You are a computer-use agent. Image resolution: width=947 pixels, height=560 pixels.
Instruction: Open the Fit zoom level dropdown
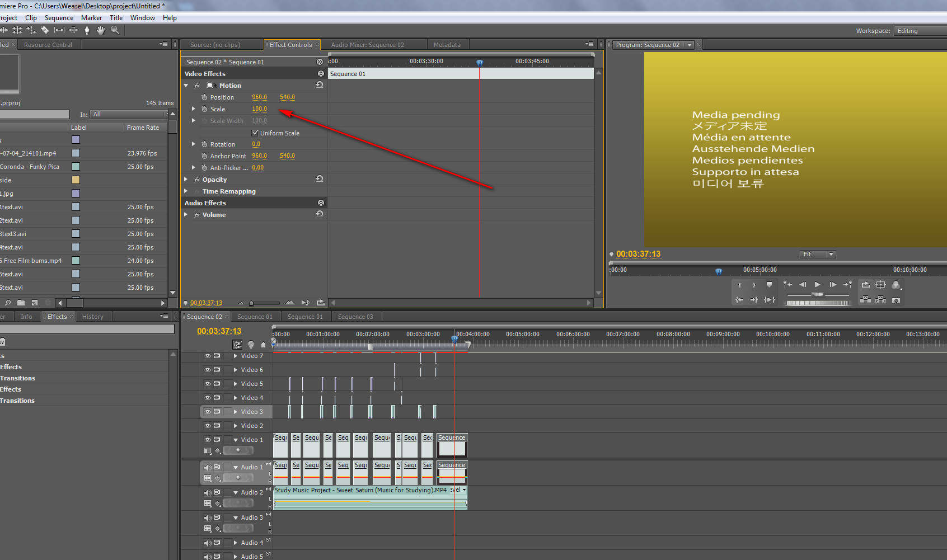pyautogui.click(x=818, y=254)
